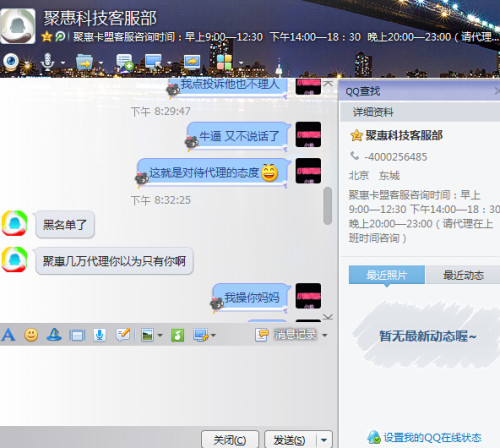
Task: Click the 北京 东城 location text
Action: (374, 175)
